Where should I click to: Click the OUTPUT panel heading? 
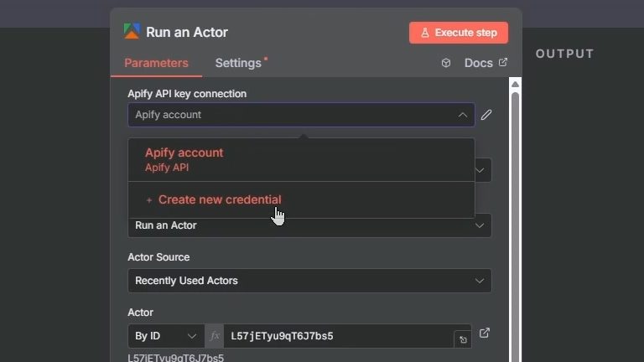[564, 54]
